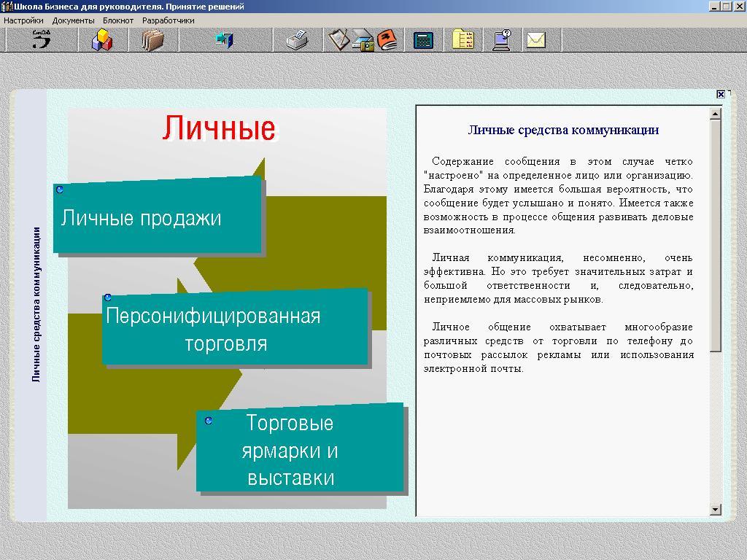Maximize the Школа Бизнеса window
Viewport: 747px width, 560px height.
tap(726, 6)
